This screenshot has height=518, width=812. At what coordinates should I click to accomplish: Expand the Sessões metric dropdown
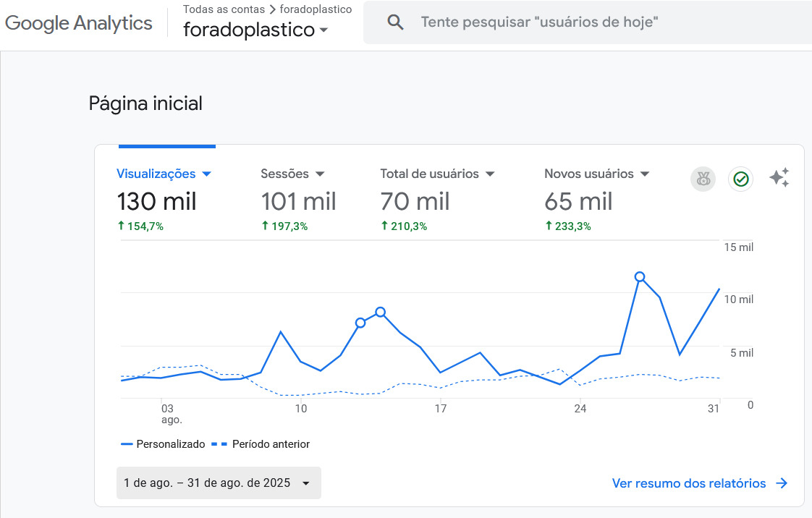click(320, 174)
